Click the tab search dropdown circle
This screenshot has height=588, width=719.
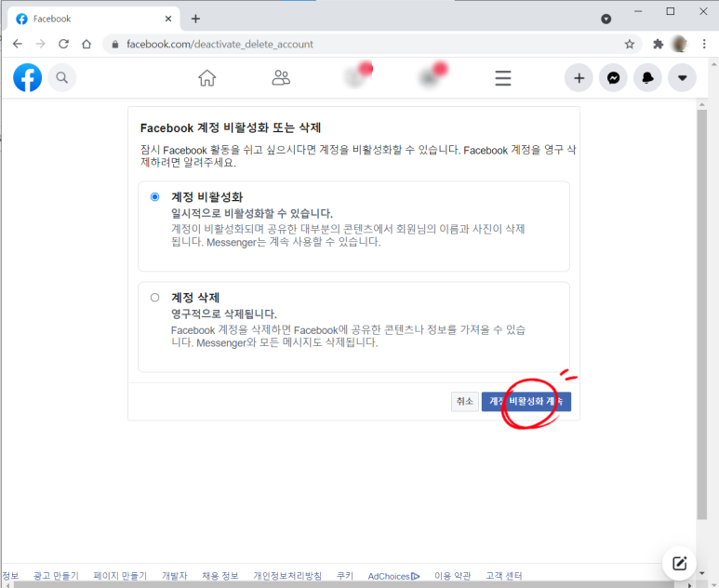coord(606,19)
